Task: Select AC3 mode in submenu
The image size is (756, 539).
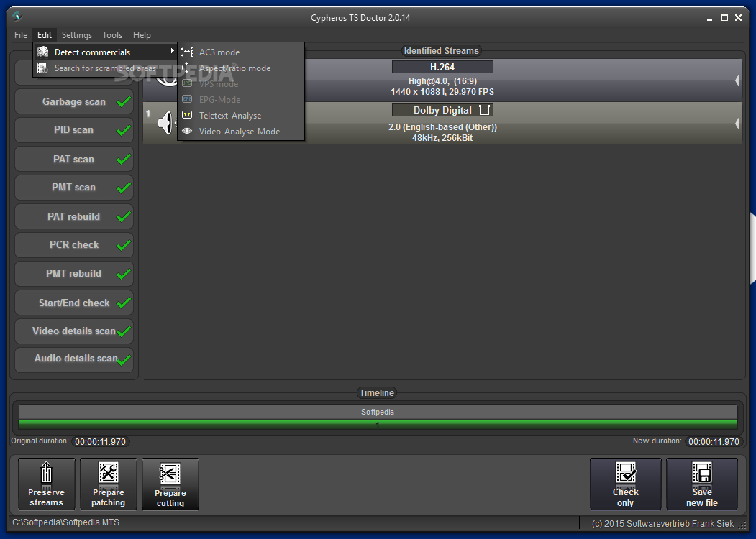Action: (x=241, y=52)
